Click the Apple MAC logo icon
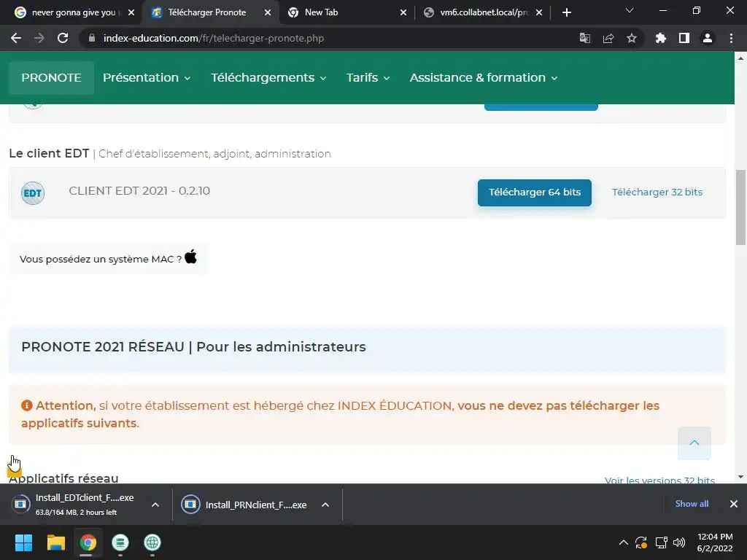Screen dimensions: 747x560 pyautogui.click(x=190, y=257)
